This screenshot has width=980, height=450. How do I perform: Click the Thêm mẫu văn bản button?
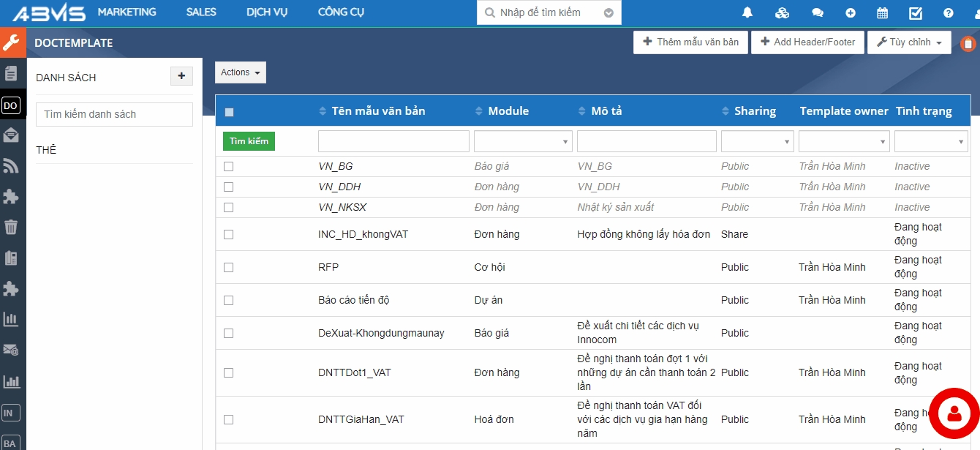(x=690, y=42)
